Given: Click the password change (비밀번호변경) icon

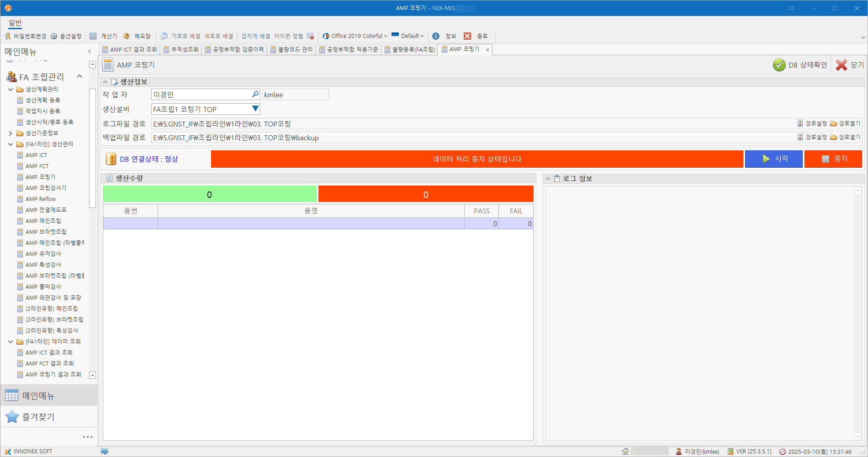Looking at the screenshot, I should (x=8, y=36).
